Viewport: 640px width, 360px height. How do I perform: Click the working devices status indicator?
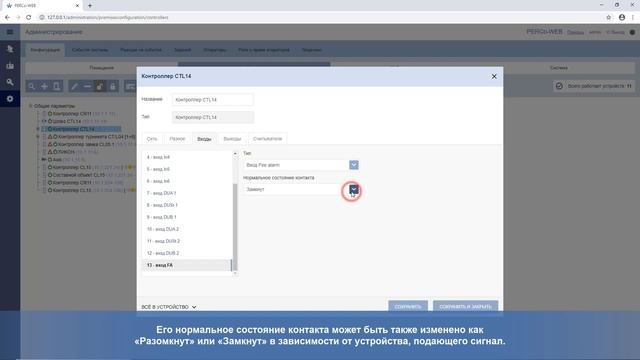594,86
